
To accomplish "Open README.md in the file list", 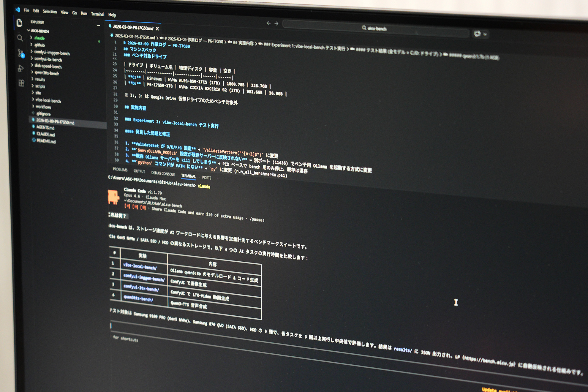I will [46, 141].
